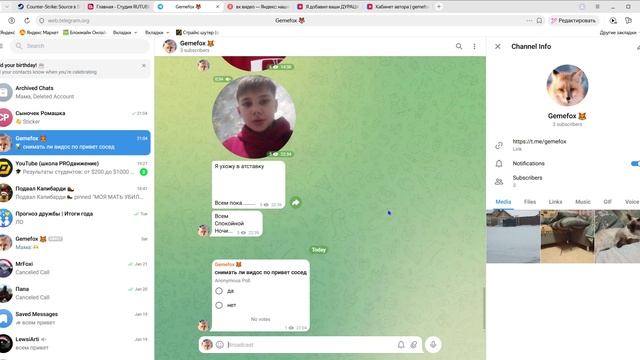Open the Папа chat
The height and width of the screenshot is (360, 640).
click(x=75, y=293)
